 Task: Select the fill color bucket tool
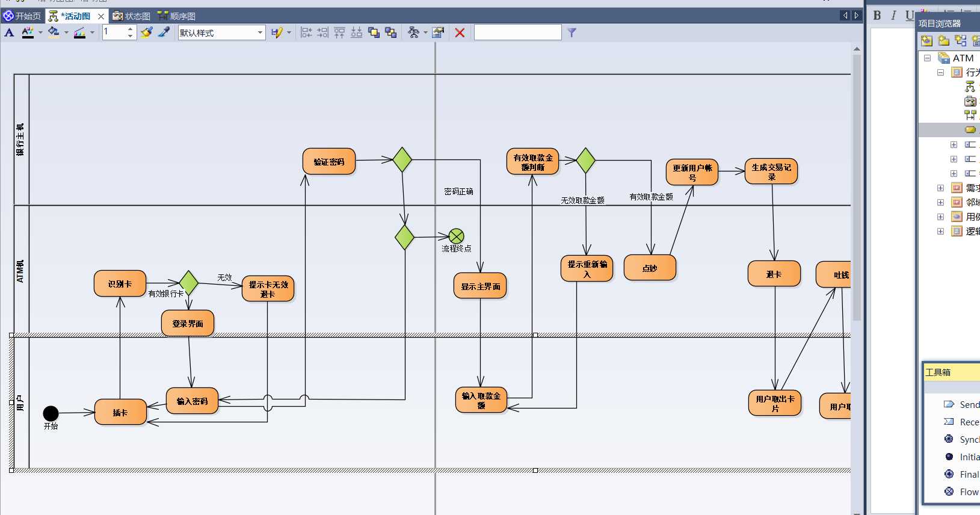click(x=54, y=32)
